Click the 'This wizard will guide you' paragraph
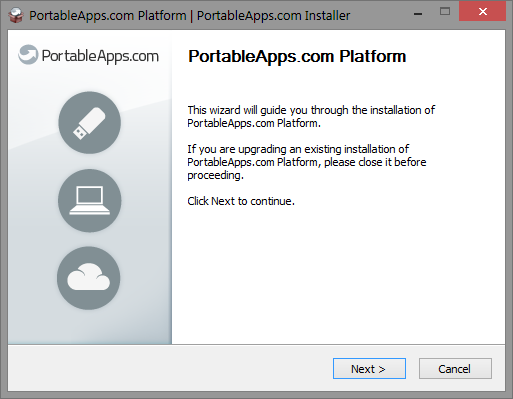 click(x=311, y=117)
